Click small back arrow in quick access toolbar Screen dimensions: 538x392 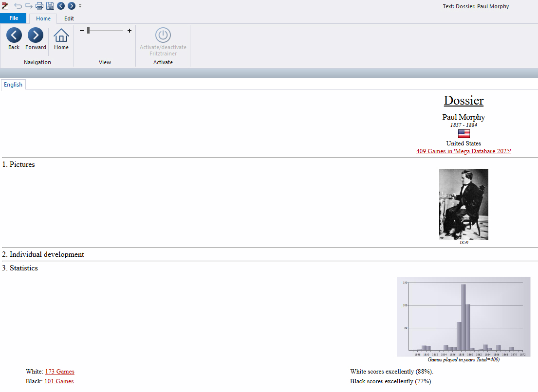[61, 6]
